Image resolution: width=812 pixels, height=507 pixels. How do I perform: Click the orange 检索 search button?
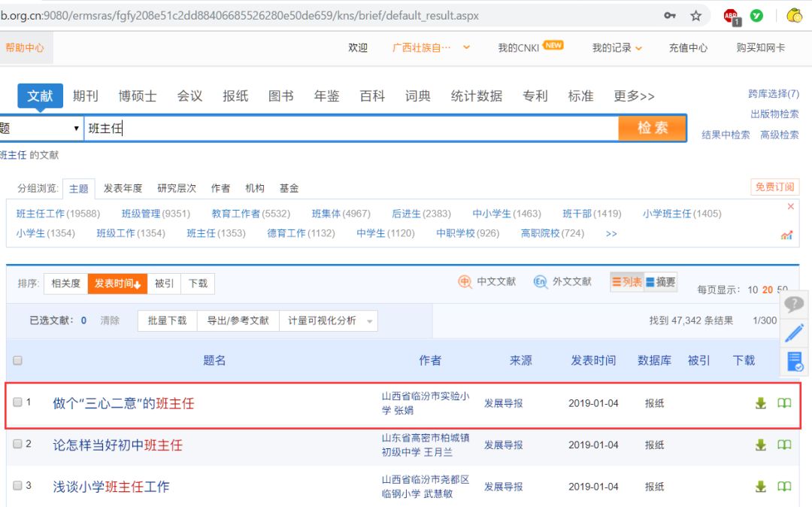[652, 128]
